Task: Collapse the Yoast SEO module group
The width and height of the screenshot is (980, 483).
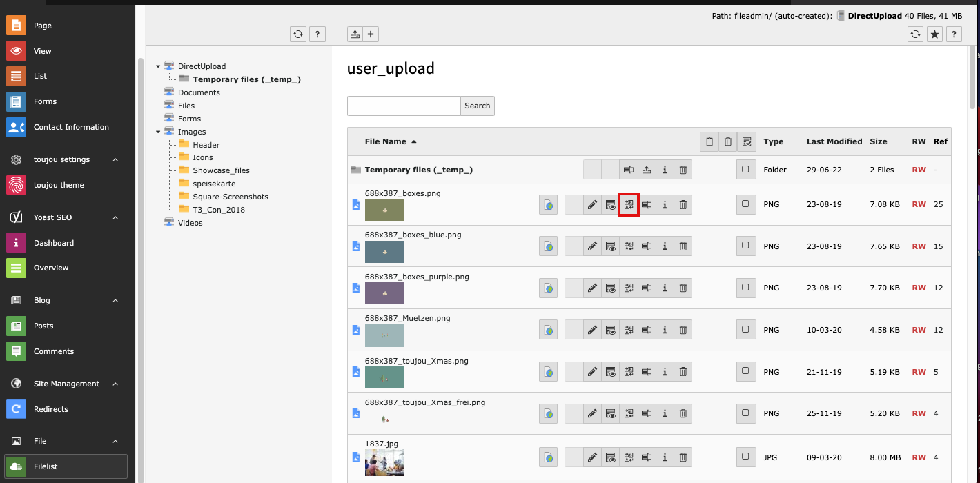Action: (x=115, y=217)
